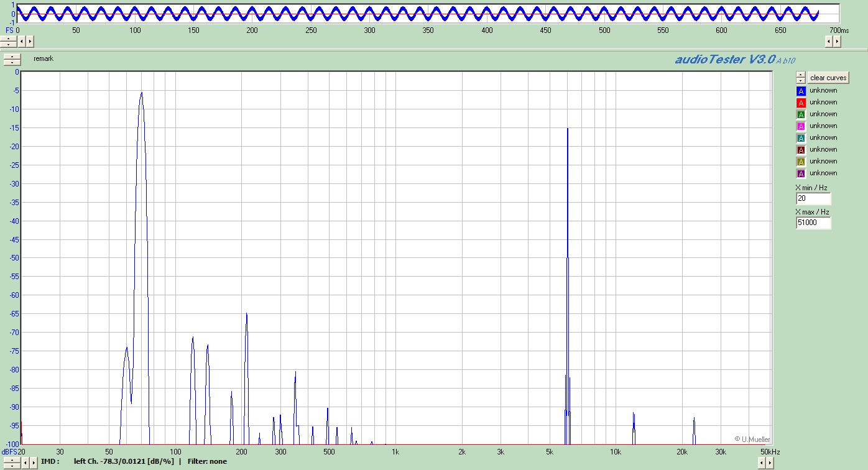
Task: Click left arrow under 50kHz axis end
Action: point(761,463)
